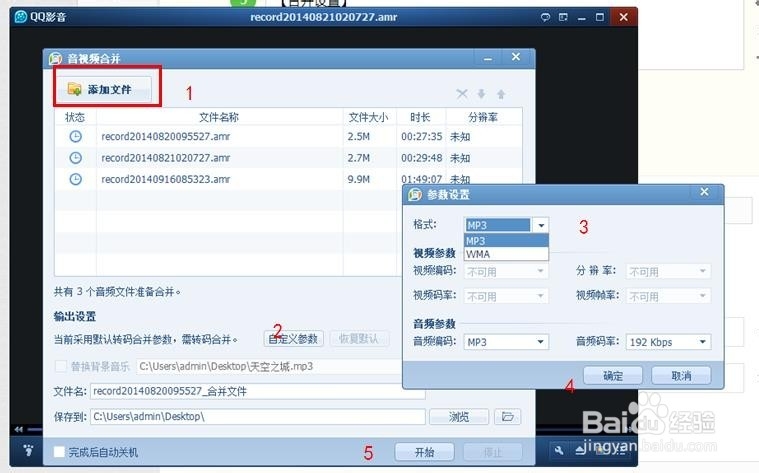Click the 浏览 browse button

(458, 416)
